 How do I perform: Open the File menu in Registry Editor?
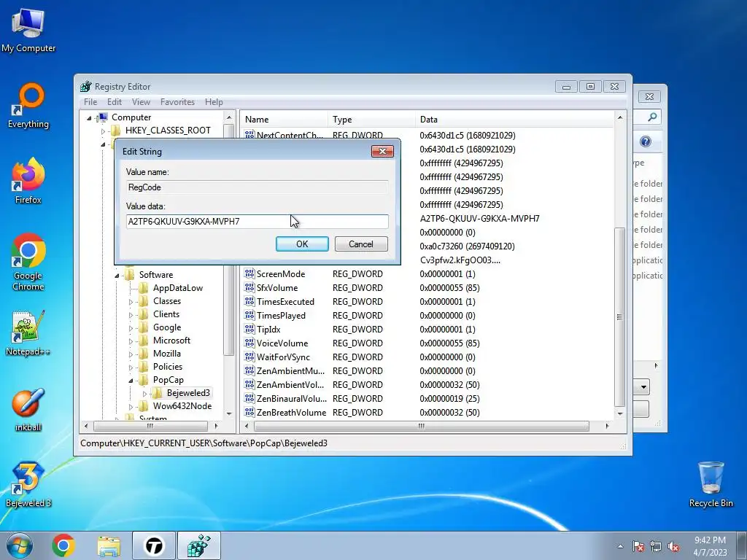90,102
